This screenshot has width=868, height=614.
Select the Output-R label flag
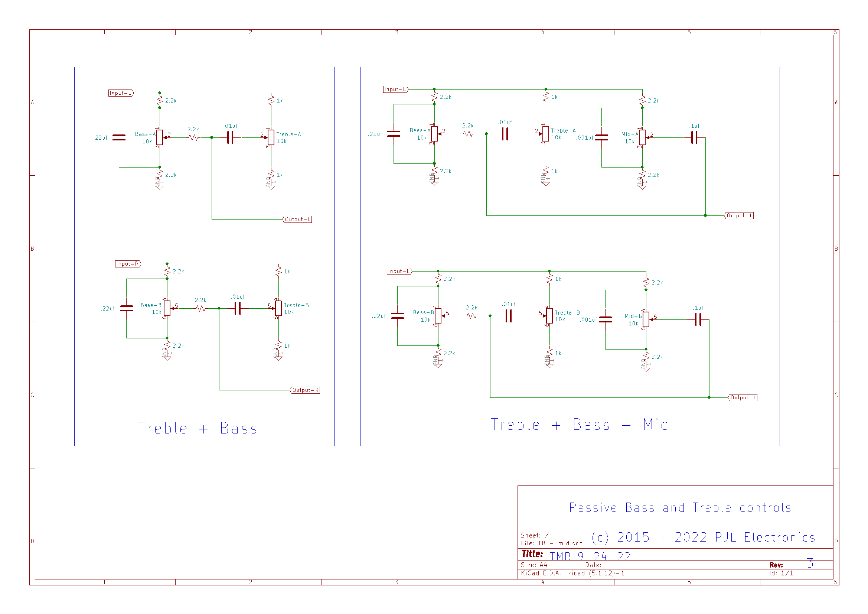coord(305,390)
